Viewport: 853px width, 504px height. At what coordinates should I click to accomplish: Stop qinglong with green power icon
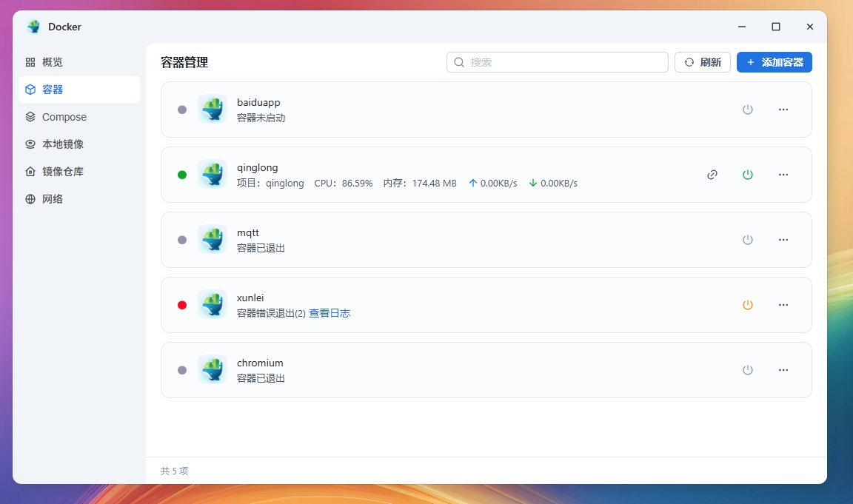[x=747, y=175]
